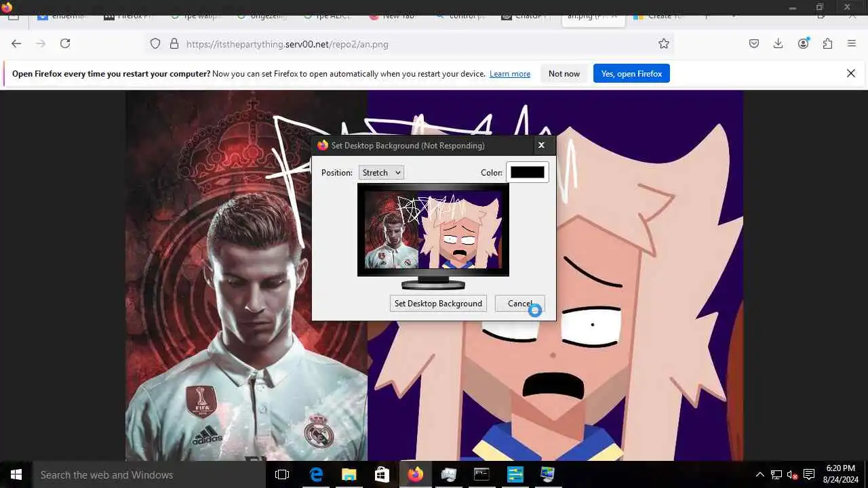Click the Firefox icon in the dialog title bar
This screenshot has height=488, width=868.
(x=323, y=145)
